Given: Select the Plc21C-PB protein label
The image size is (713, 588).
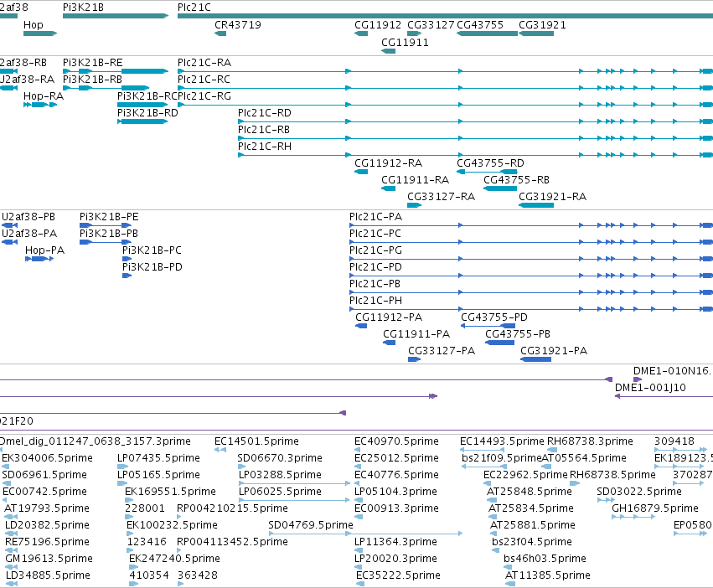Looking at the screenshot, I should pos(375,284).
